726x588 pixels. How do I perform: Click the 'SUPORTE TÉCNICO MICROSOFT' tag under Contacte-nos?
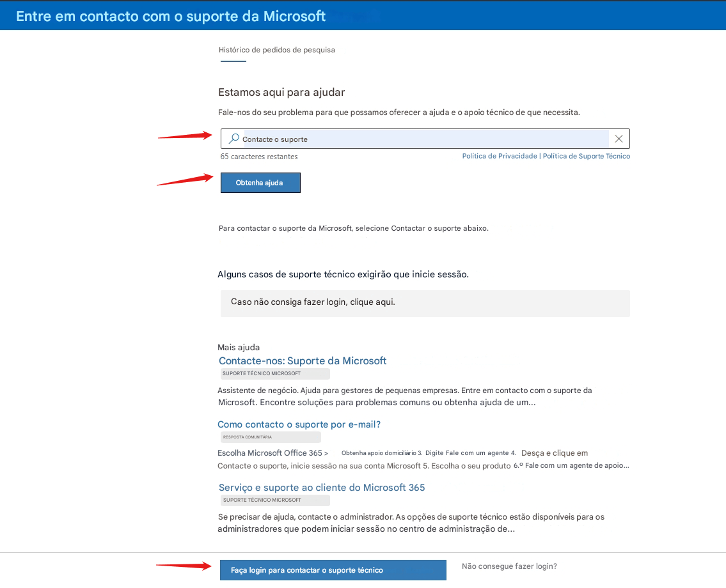tap(275, 373)
